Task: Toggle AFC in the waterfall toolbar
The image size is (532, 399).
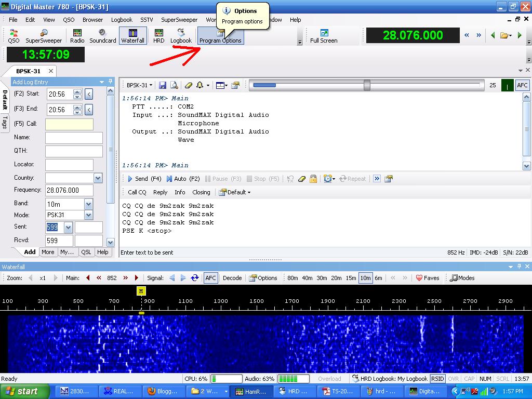Action: point(210,277)
